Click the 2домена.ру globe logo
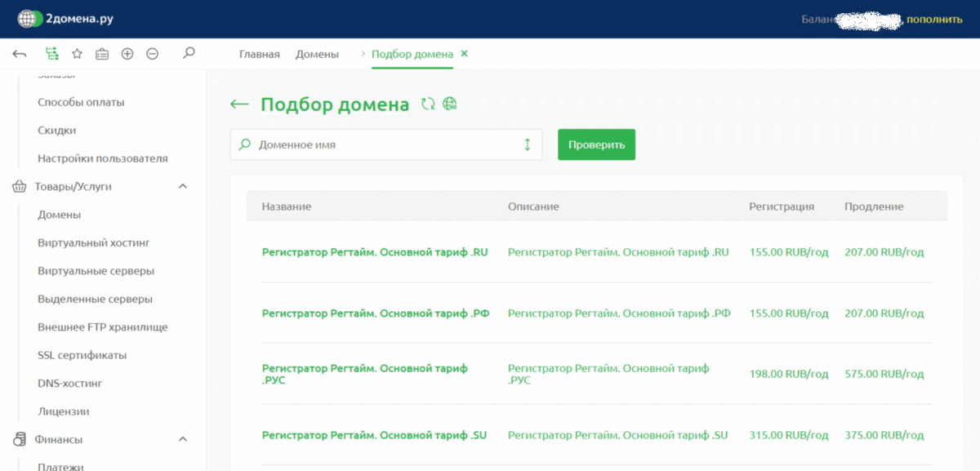The image size is (980, 471). pyautogui.click(x=30, y=19)
